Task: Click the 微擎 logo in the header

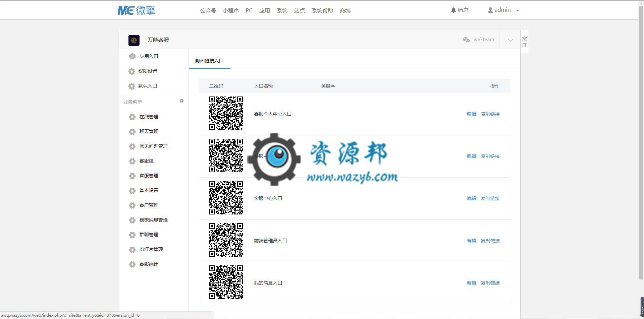Action: (x=137, y=10)
